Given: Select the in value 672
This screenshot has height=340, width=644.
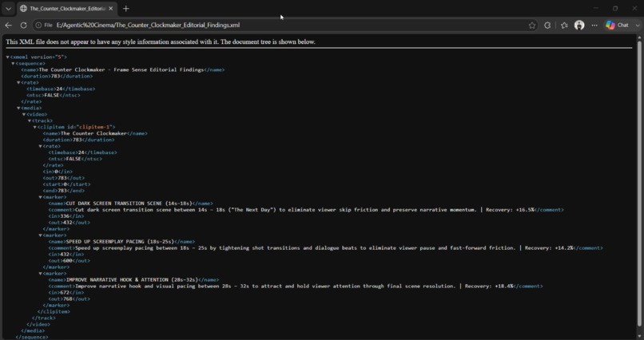Looking at the screenshot, I should click(65, 292).
